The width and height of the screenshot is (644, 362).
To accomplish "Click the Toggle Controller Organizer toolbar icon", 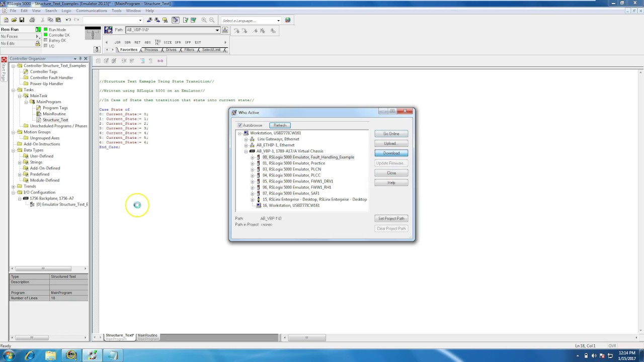I will [x=175, y=20].
